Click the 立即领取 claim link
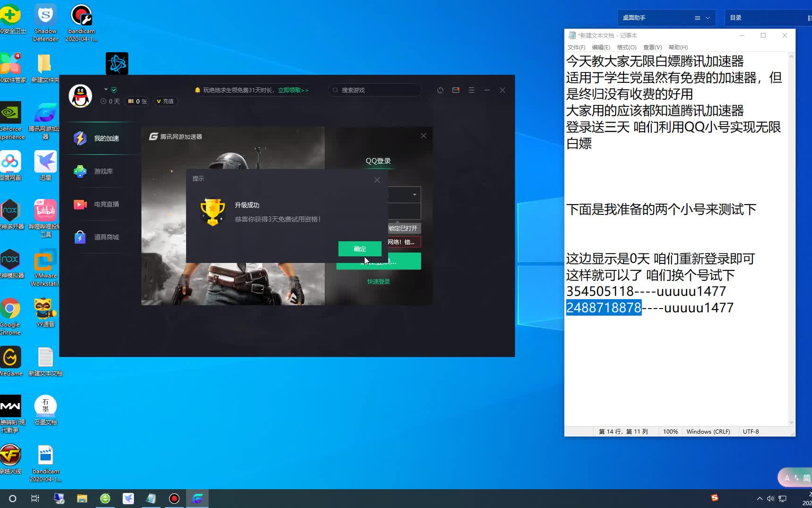 [293, 90]
